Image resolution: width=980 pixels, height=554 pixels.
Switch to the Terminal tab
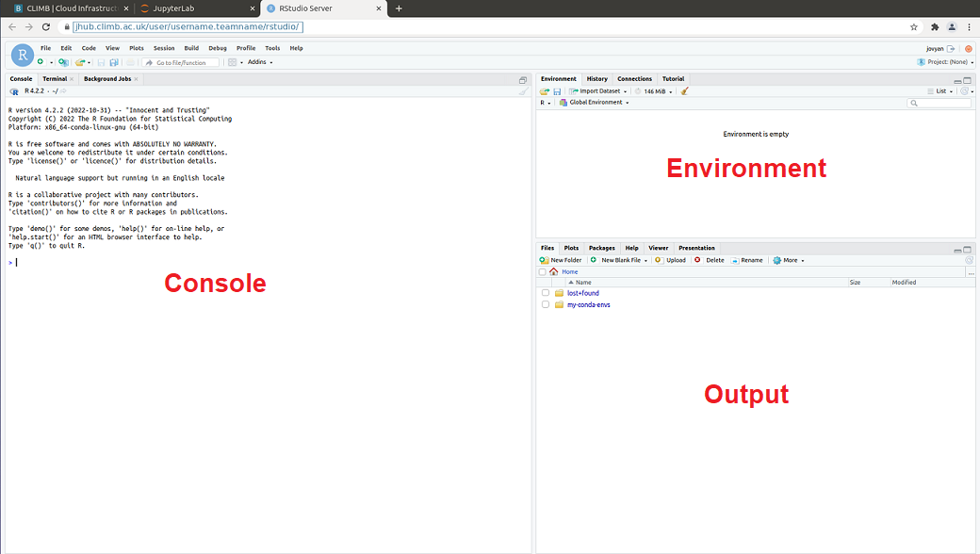pos(56,78)
